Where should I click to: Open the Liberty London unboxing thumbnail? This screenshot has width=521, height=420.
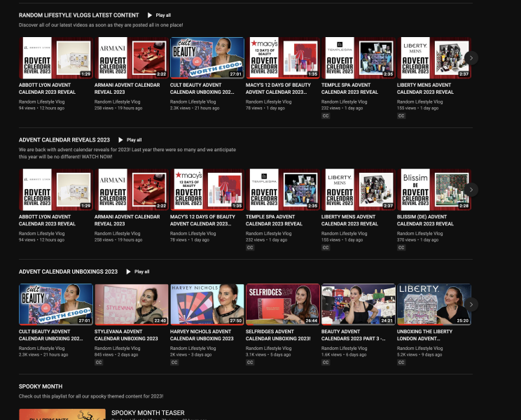pos(434,304)
